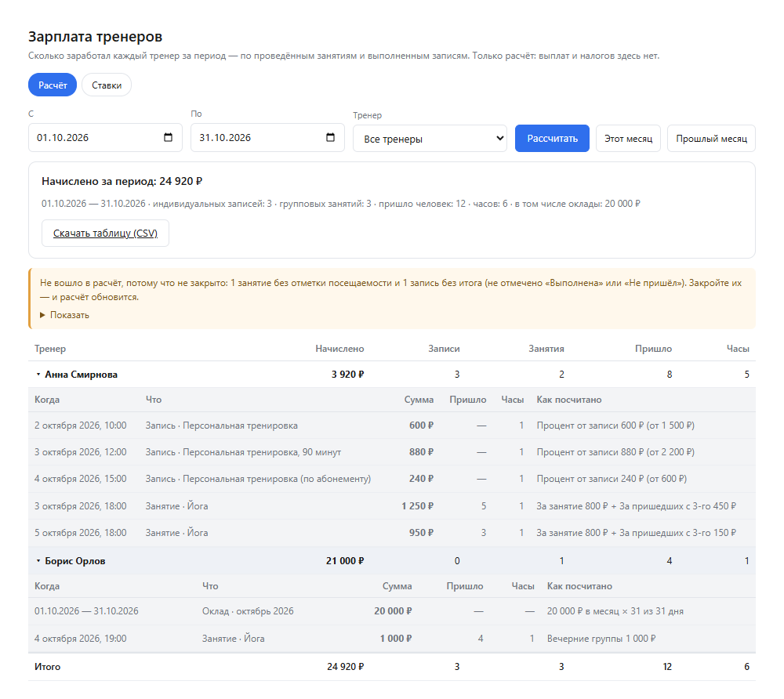
Task: Click Процент от записи 880 ₽ explanation
Action: 615,452
